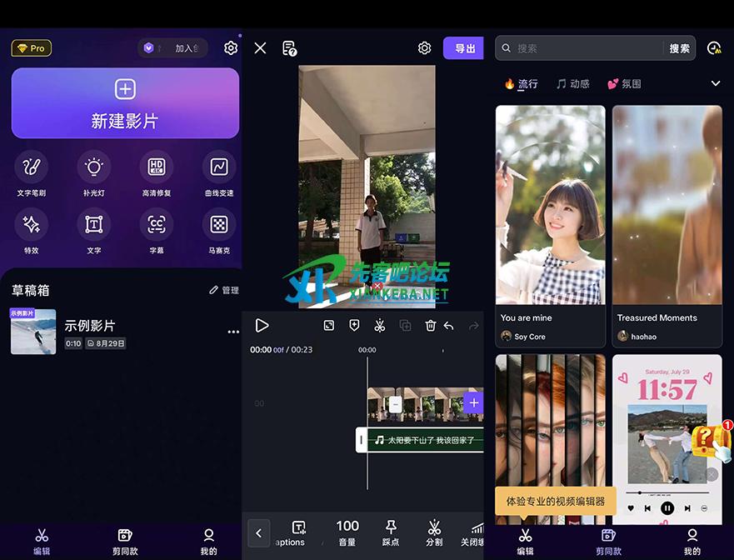Open the 曲线变速 curve speed tool
734x560 pixels.
point(219,167)
